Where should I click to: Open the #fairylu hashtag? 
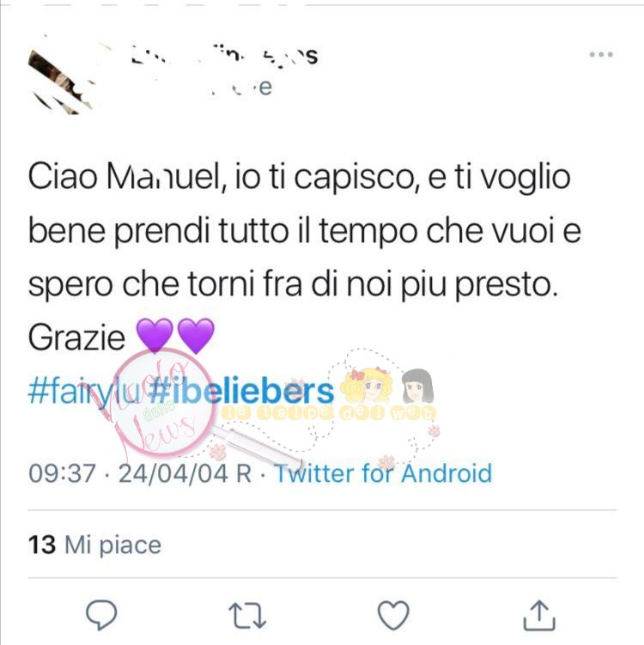click(x=85, y=391)
